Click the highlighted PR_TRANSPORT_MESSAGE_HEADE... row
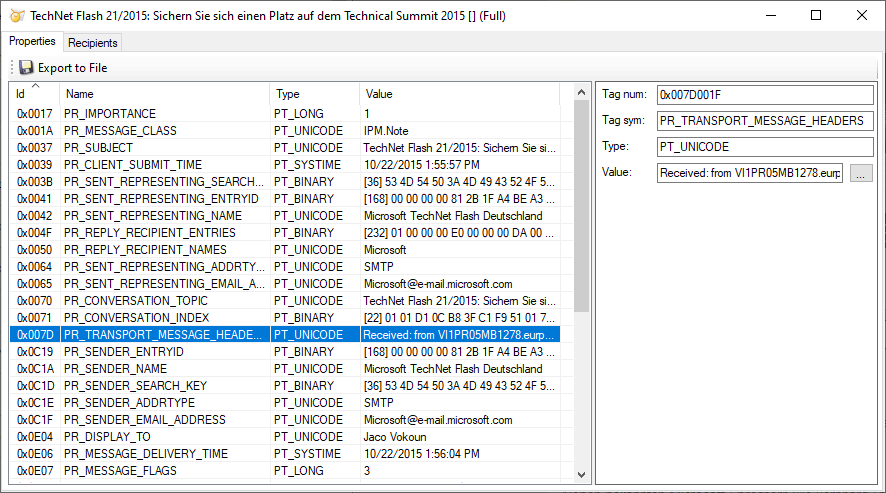 tap(285, 335)
